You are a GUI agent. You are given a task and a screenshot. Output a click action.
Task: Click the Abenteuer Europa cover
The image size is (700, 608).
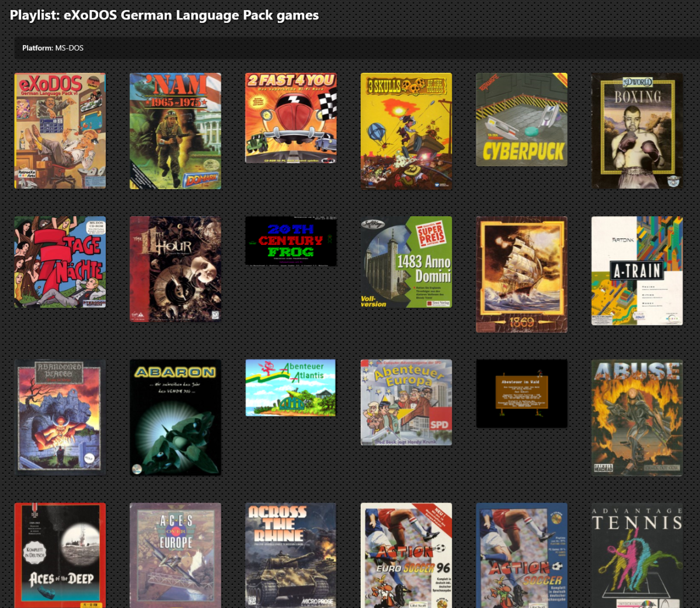point(406,402)
